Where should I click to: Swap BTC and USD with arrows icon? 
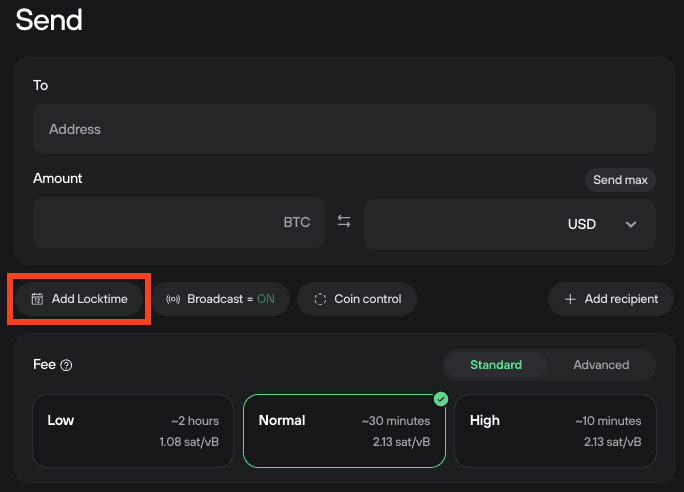click(x=344, y=222)
